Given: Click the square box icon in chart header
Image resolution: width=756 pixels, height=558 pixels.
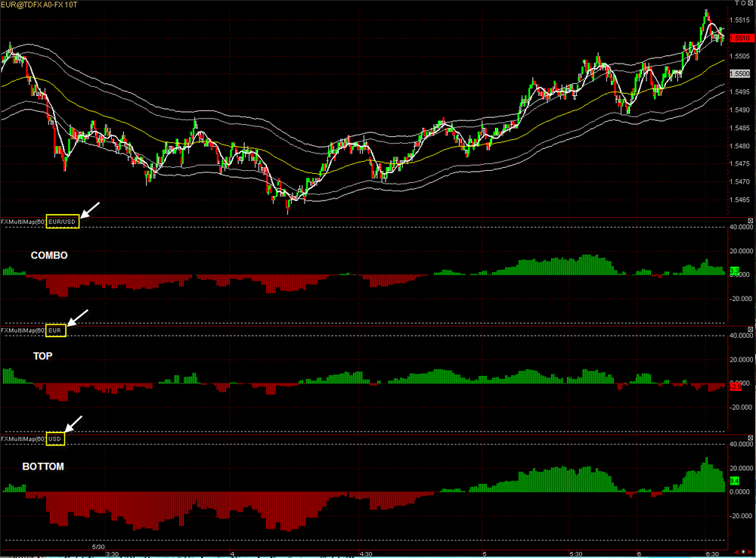Looking at the screenshot, I should coord(750,3).
